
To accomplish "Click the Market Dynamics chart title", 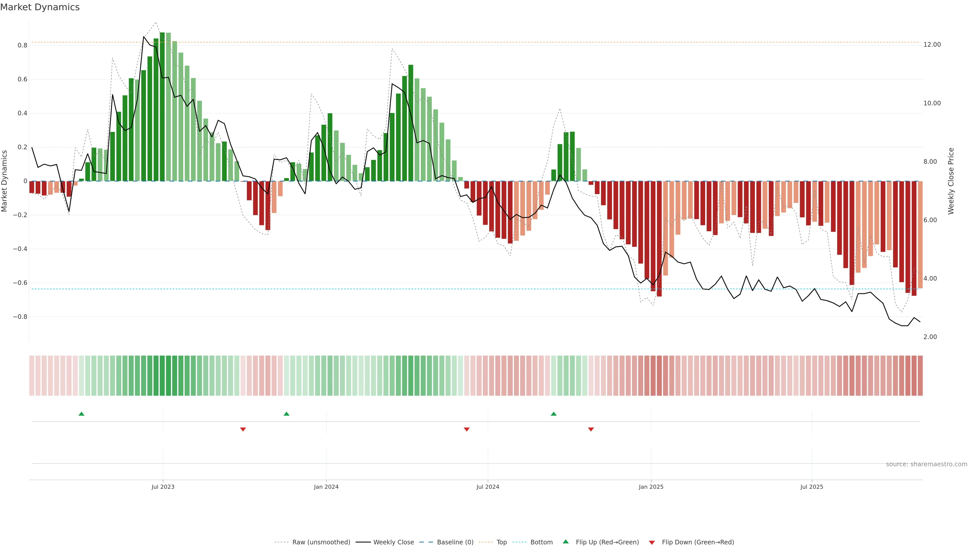I will click(40, 7).
